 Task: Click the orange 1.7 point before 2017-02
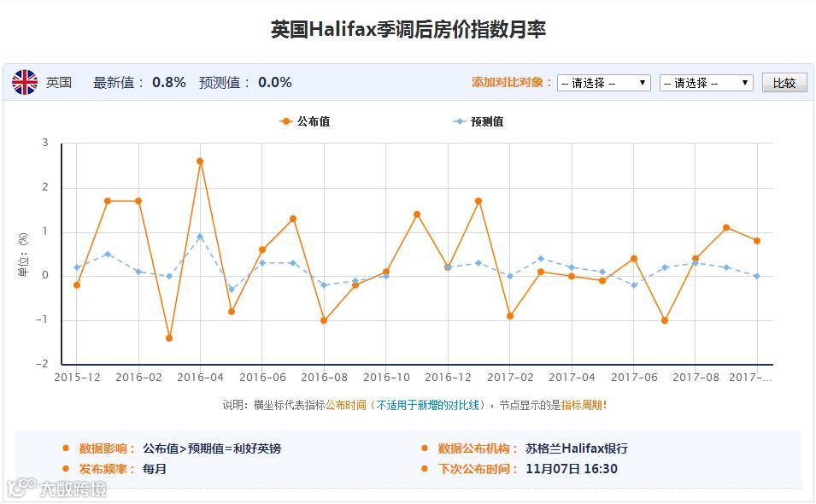[478, 201]
